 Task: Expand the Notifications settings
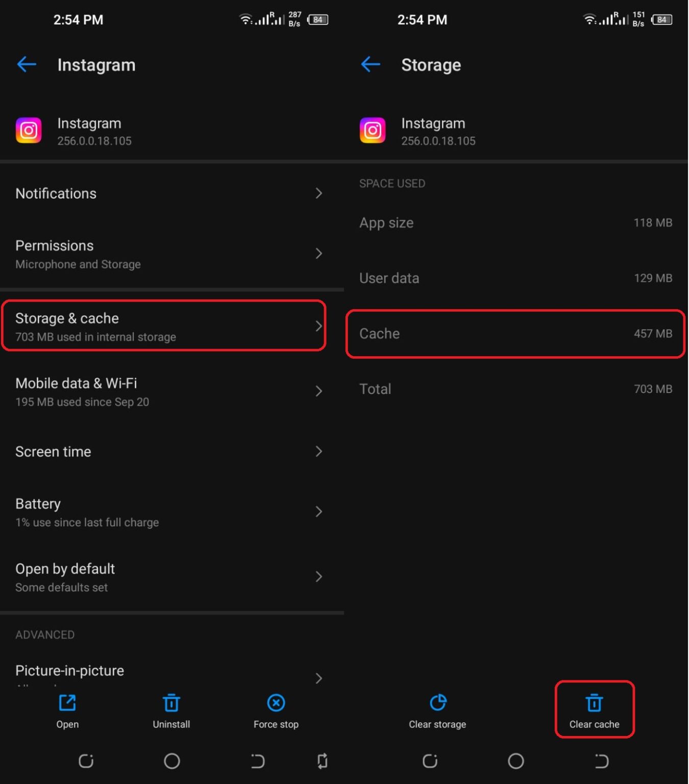click(172, 193)
